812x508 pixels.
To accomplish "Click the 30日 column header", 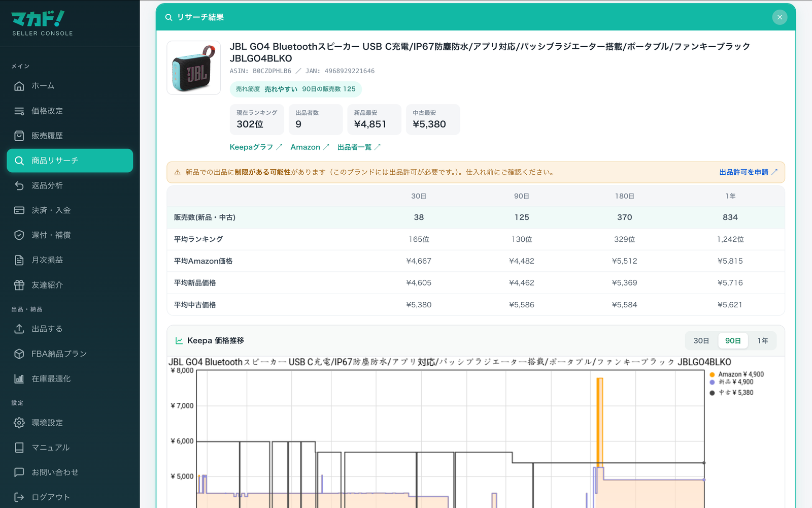I will (419, 196).
